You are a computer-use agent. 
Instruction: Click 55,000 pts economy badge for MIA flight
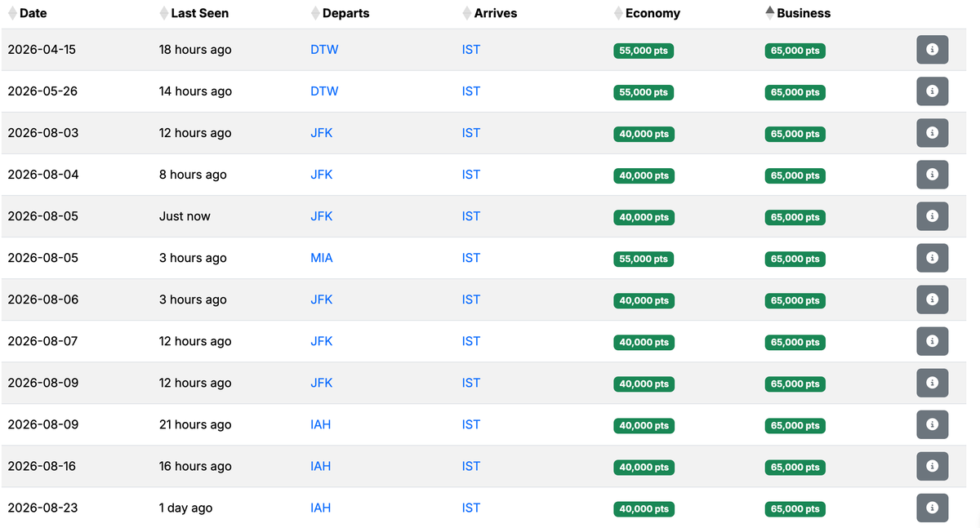644,259
